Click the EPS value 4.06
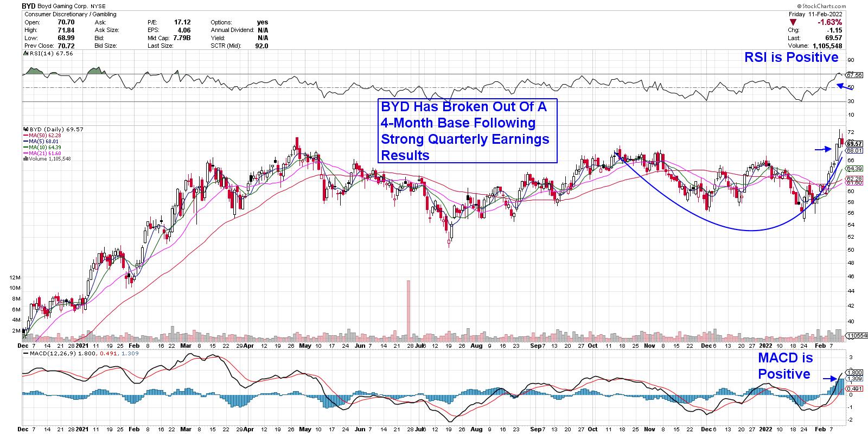The width and height of the screenshot is (868, 434). 185,30
